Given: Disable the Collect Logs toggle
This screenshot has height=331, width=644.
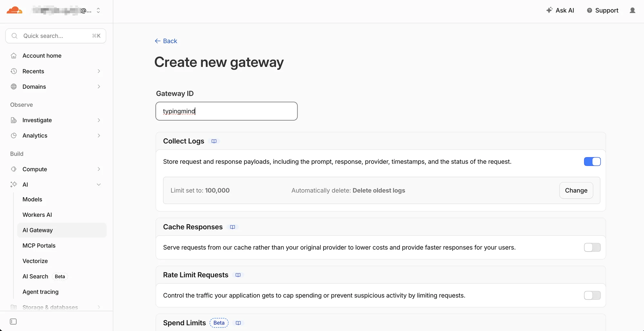Looking at the screenshot, I should tap(592, 161).
